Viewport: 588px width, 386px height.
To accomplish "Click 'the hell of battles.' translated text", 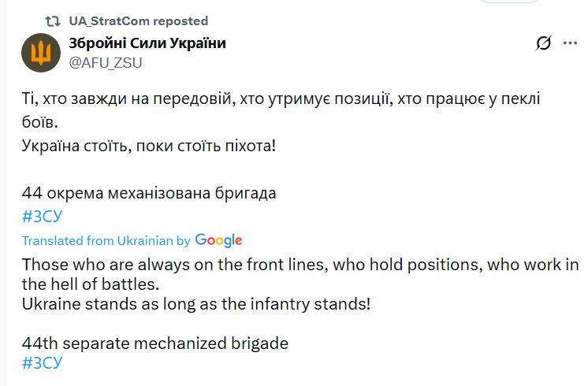I will [x=91, y=284].
